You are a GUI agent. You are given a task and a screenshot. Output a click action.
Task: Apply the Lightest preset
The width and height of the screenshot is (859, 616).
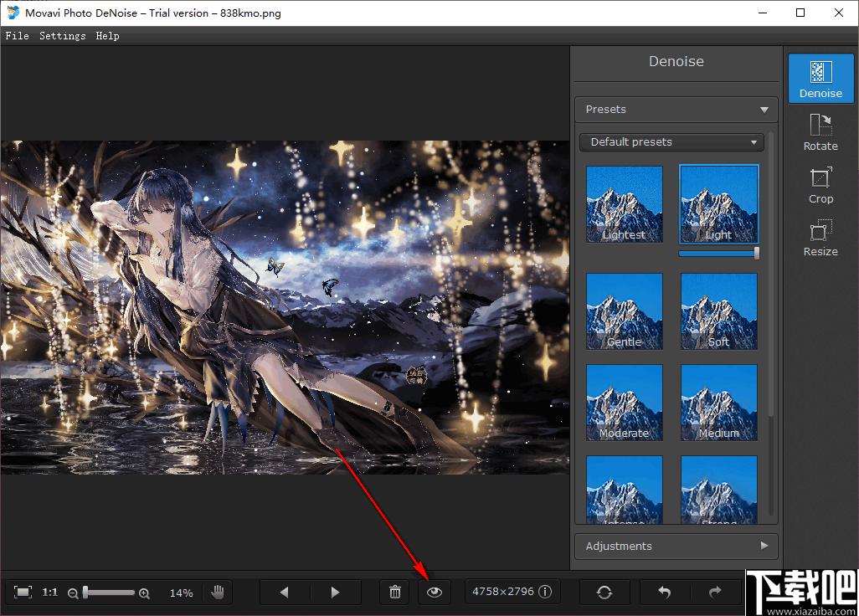pyautogui.click(x=625, y=203)
